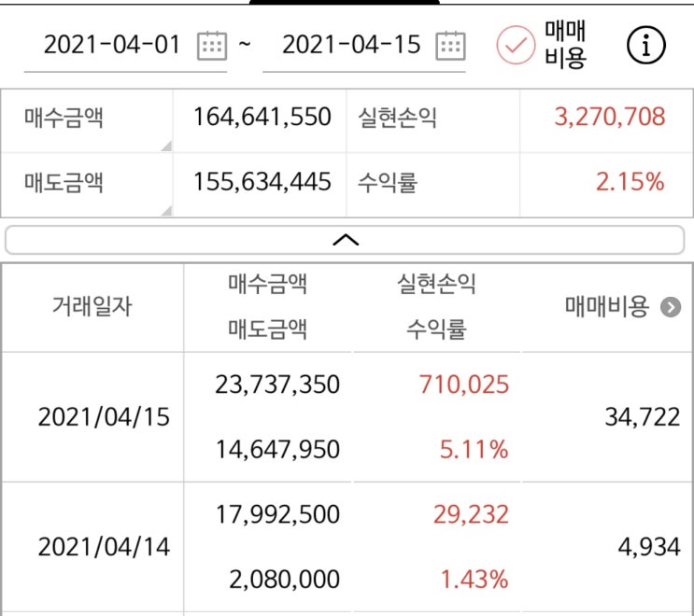Click 2,080,000 sell amount on 04/14

(x=284, y=580)
